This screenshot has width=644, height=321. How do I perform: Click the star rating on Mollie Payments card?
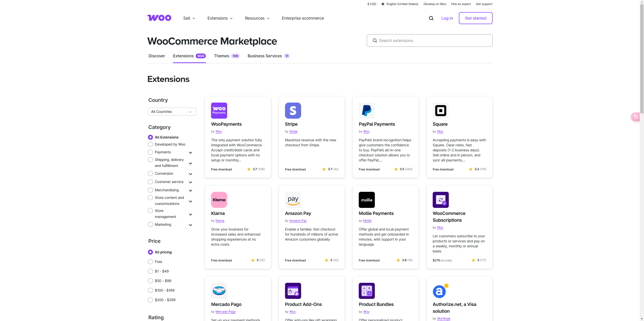tap(405, 260)
